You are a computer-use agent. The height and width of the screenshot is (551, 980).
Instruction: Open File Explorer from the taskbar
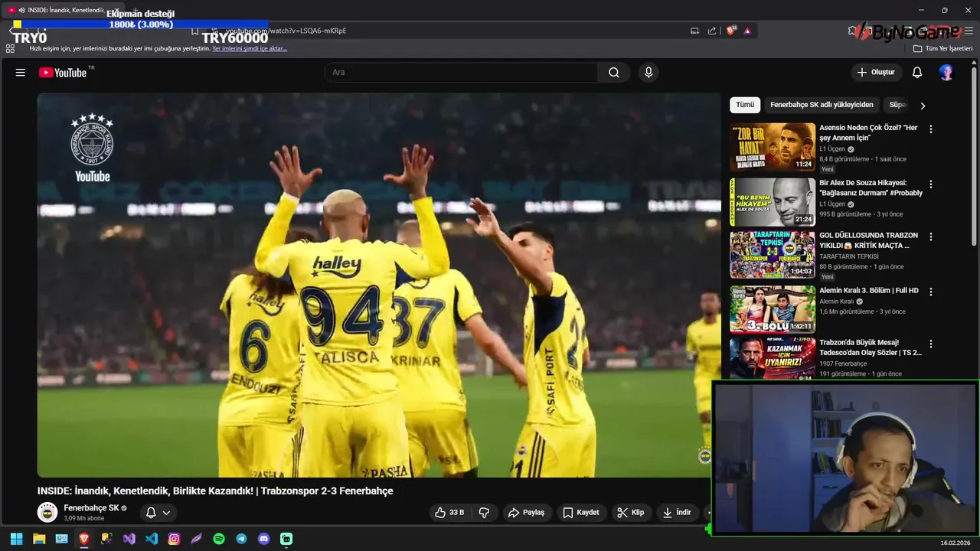(x=39, y=539)
